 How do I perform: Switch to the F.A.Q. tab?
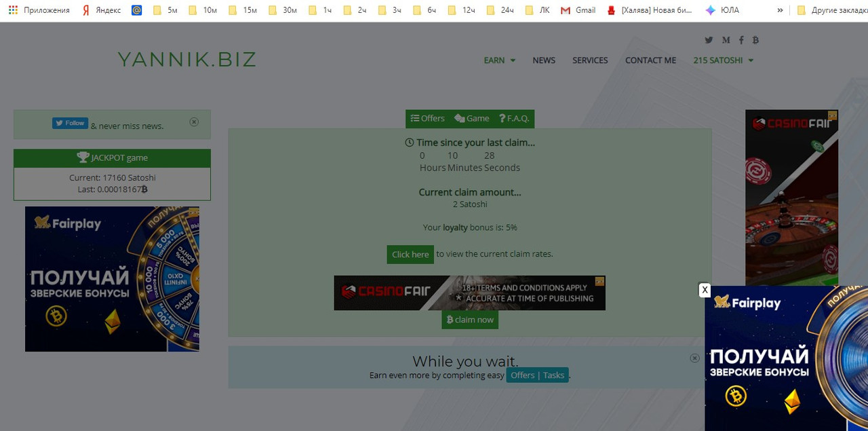pos(514,119)
